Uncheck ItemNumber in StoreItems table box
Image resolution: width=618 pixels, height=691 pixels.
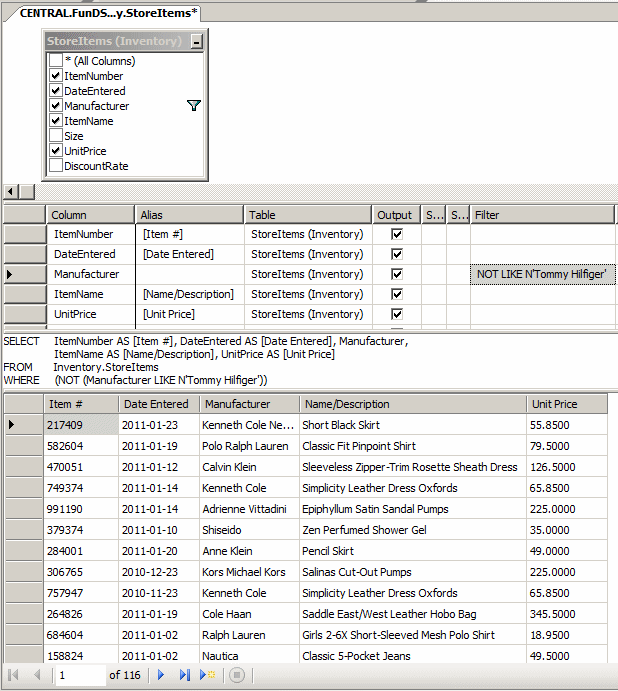click(56, 75)
